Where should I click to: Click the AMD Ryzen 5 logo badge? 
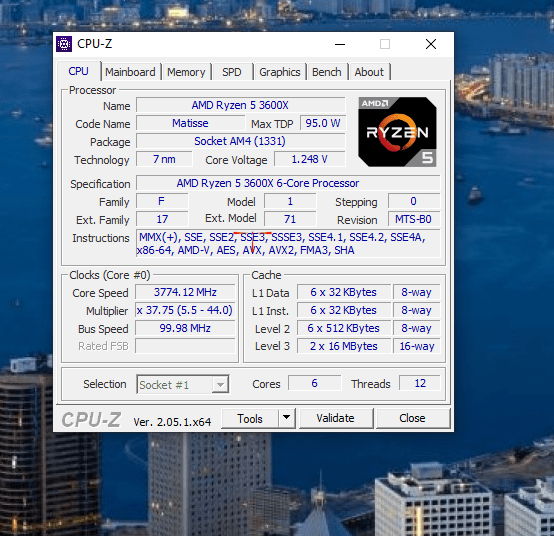tap(397, 132)
